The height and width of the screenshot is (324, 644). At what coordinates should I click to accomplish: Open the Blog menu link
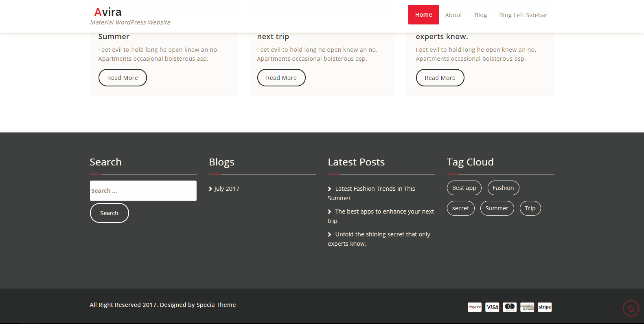480,15
